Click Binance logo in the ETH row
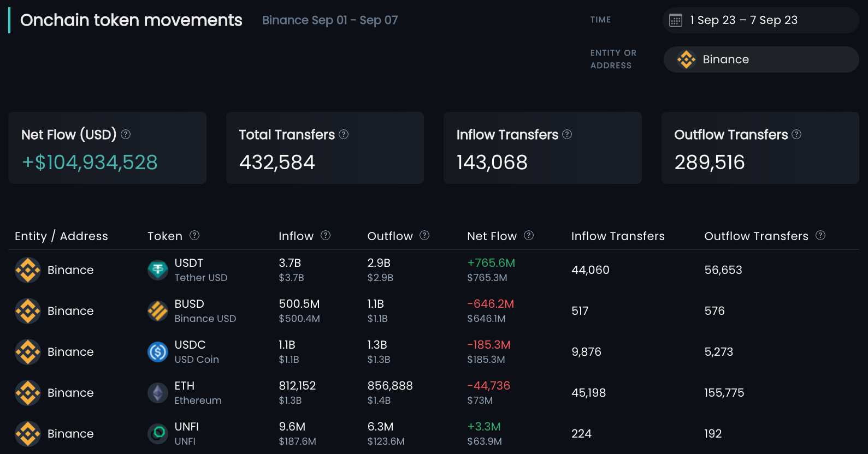 [28, 393]
